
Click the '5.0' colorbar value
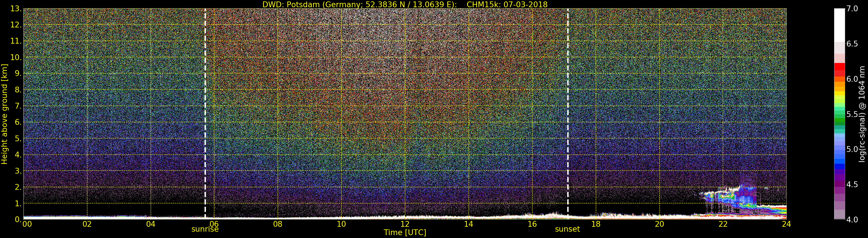(x=852, y=149)
